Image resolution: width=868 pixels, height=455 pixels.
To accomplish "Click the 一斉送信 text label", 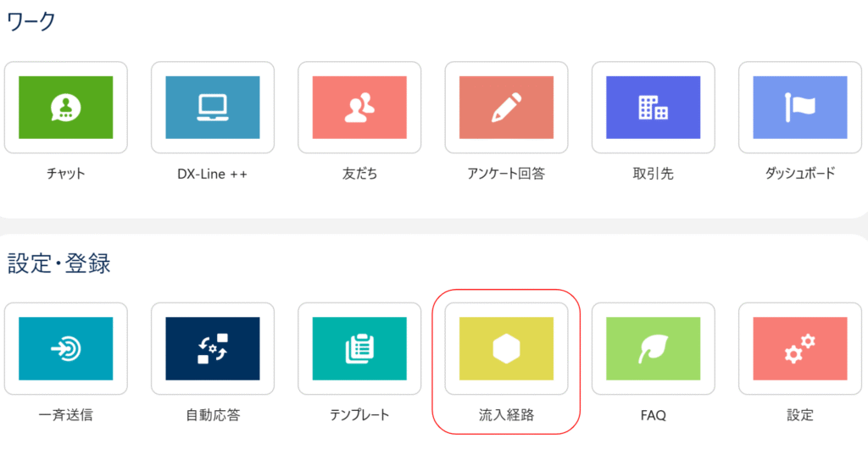I will (x=65, y=415).
